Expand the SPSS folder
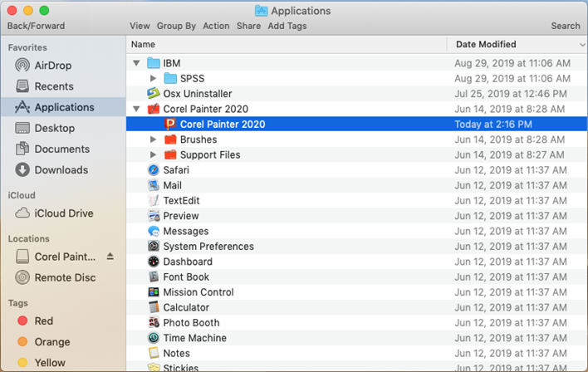588x372 pixels. [x=153, y=79]
